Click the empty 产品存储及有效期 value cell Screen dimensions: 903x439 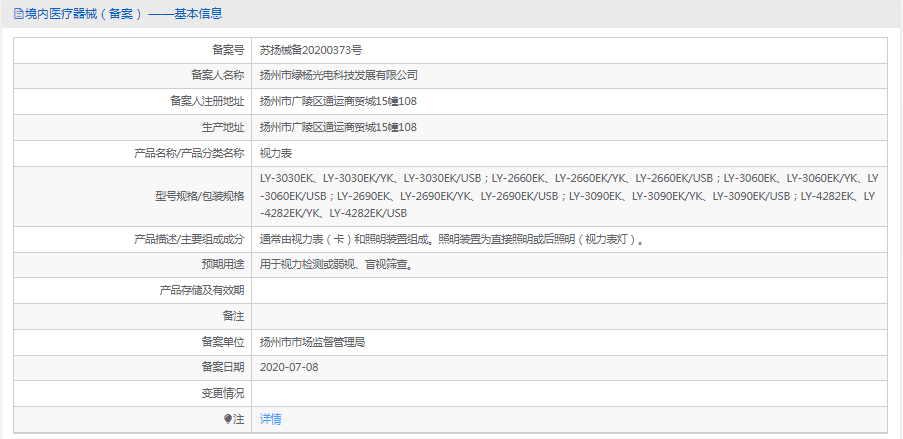568,290
